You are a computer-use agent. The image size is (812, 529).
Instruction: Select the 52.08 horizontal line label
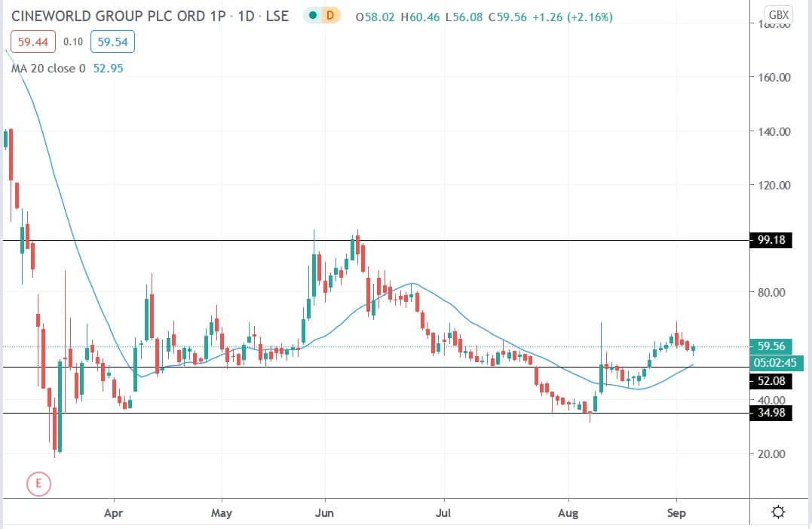click(x=771, y=381)
